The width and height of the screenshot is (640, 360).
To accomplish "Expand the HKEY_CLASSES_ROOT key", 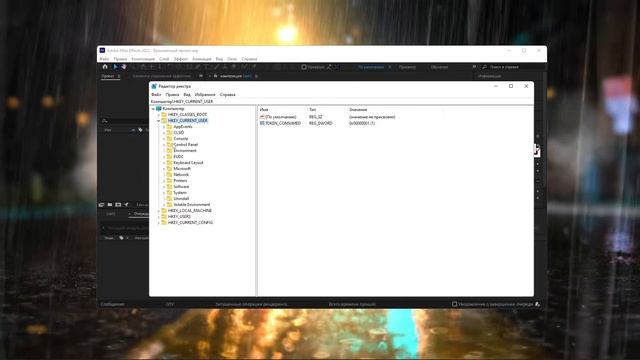I will click(158, 115).
